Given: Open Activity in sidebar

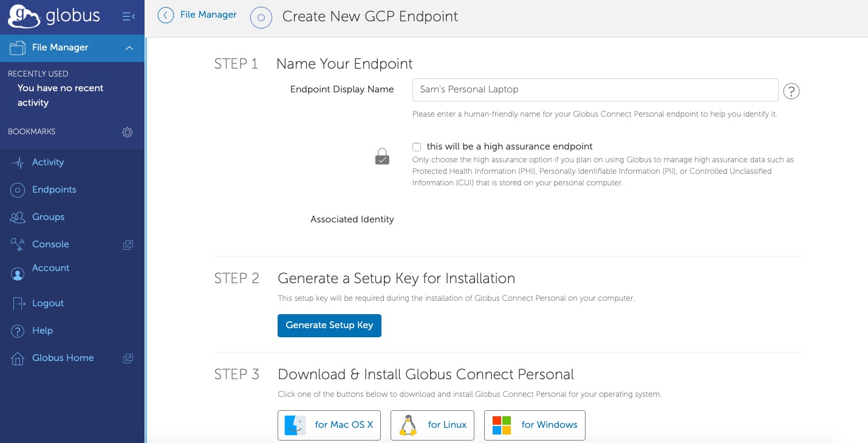Looking at the screenshot, I should [48, 162].
